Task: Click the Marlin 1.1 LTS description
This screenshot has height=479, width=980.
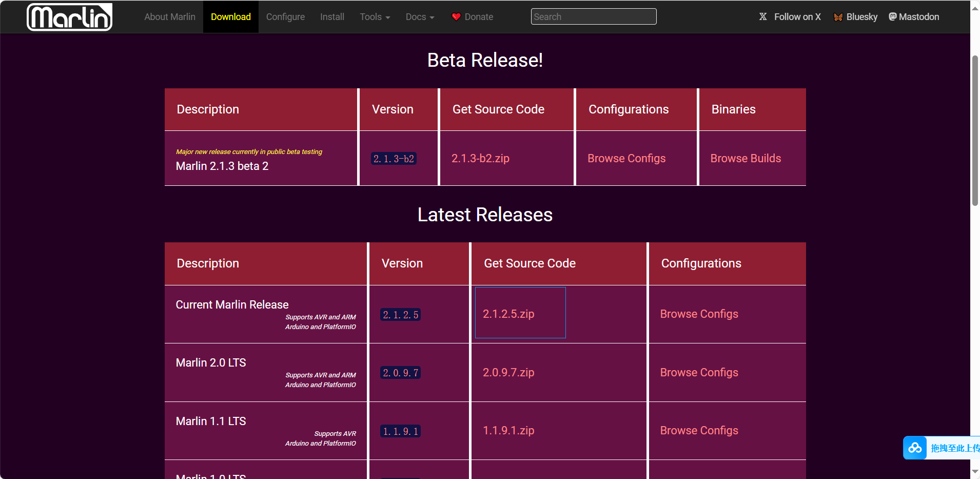Action: click(x=211, y=421)
